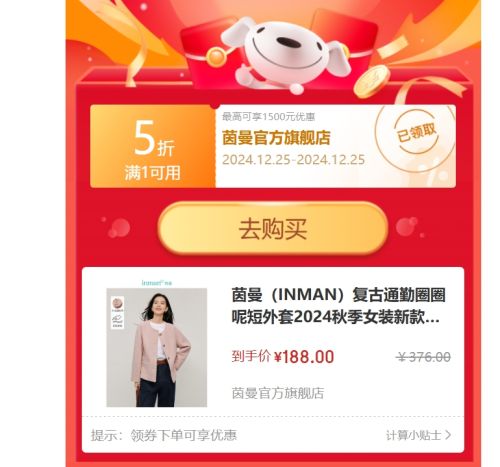Click the crossed-out ¥376.00 original price
The width and height of the screenshot is (500, 467).
click(424, 357)
